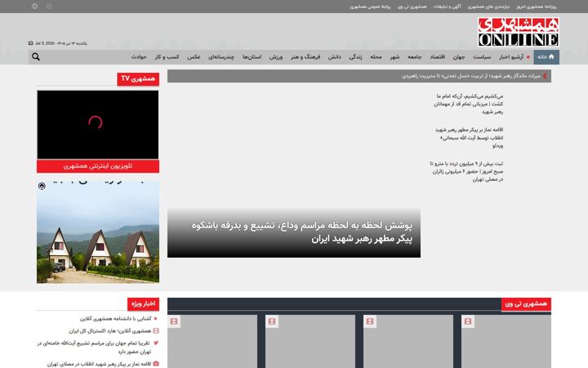Open the دانش section
Viewport: 588px width, 368px height.
(335, 57)
